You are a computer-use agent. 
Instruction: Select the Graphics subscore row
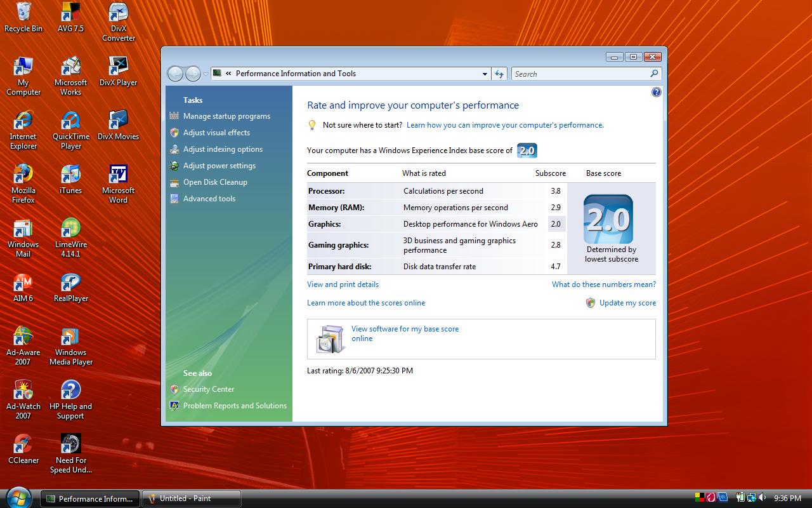pos(437,224)
